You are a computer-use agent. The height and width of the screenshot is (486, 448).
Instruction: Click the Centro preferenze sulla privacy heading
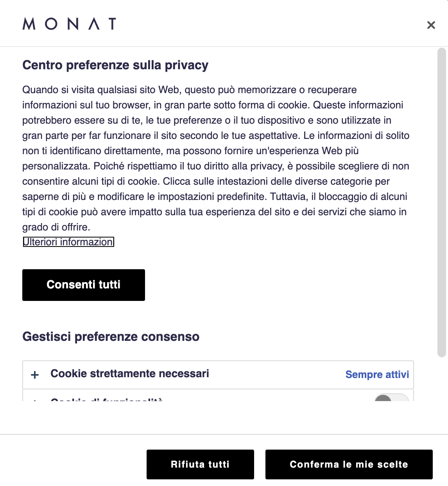(x=115, y=65)
